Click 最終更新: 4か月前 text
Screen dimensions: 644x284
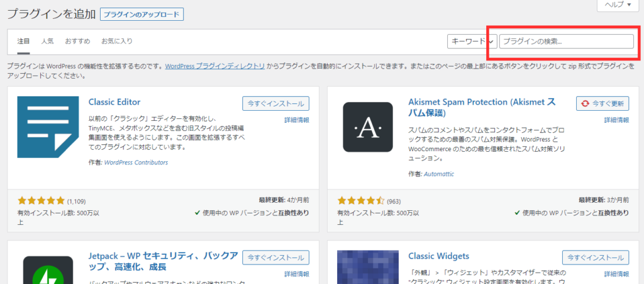(x=284, y=200)
